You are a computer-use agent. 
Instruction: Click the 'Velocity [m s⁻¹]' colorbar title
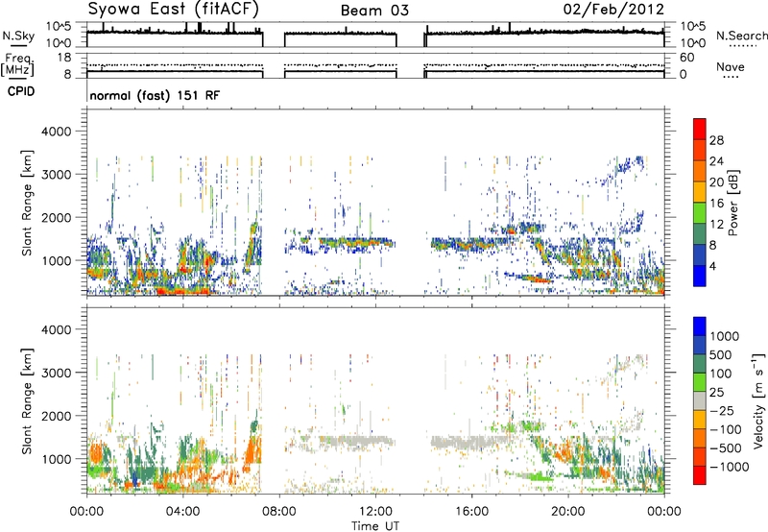tap(758, 400)
